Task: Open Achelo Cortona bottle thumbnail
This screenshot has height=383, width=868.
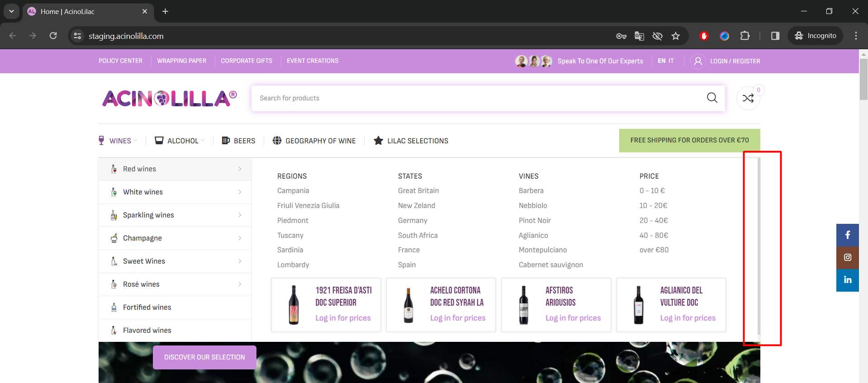Action: tap(408, 305)
